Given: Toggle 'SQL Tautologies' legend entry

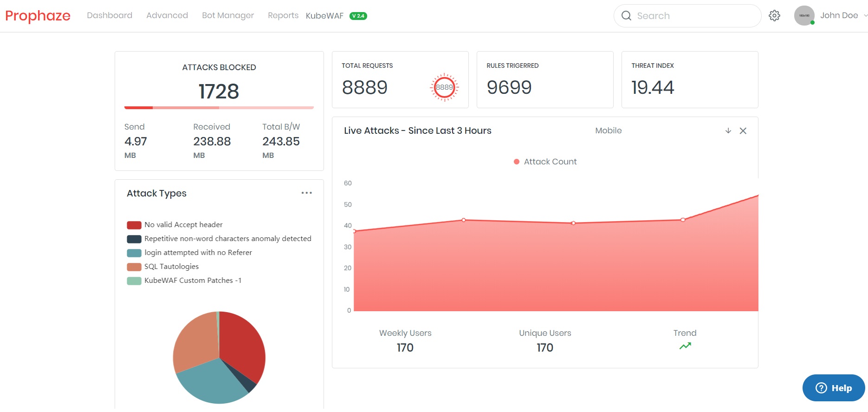Looking at the screenshot, I should click(163, 267).
